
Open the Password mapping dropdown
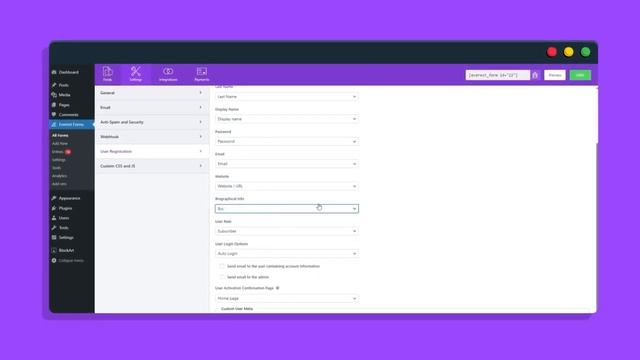tap(287, 142)
